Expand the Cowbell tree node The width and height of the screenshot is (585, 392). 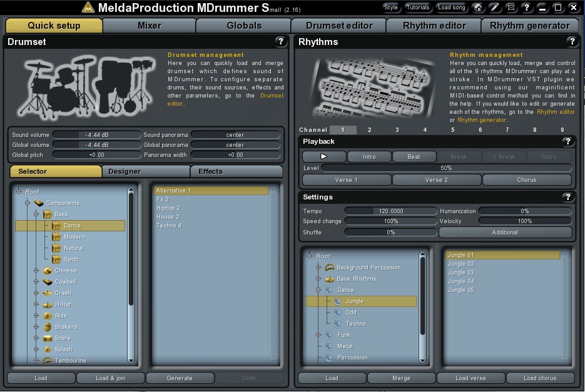tap(36, 281)
